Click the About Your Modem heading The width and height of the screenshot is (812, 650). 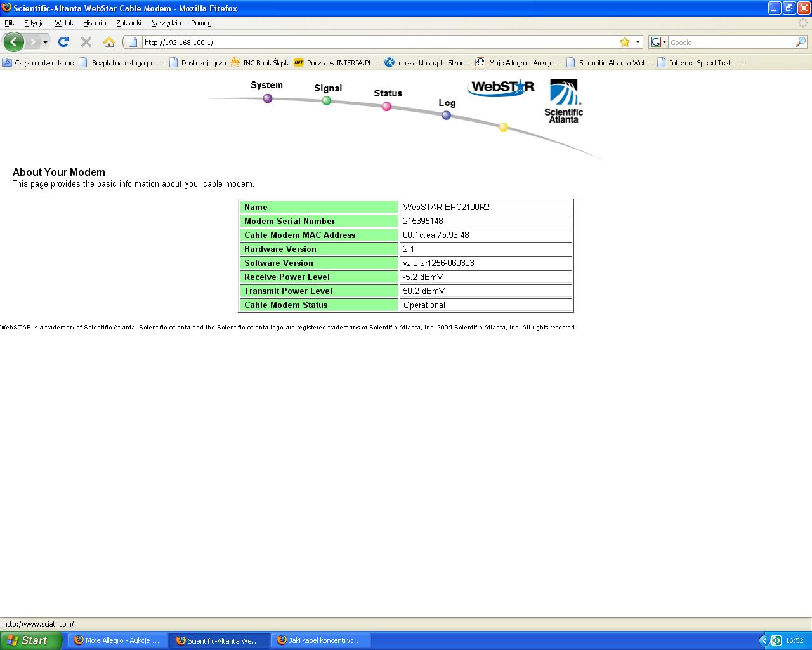click(59, 172)
